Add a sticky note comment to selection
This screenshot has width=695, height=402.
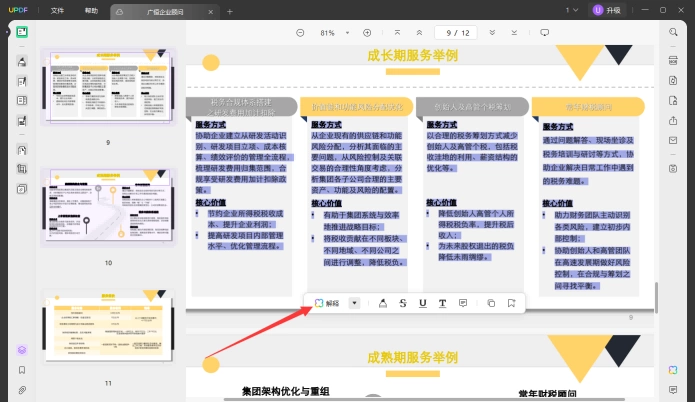click(463, 303)
